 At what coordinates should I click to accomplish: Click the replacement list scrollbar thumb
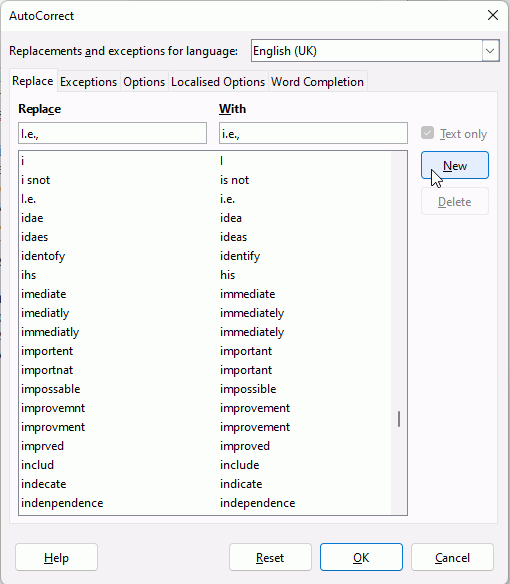(x=399, y=419)
